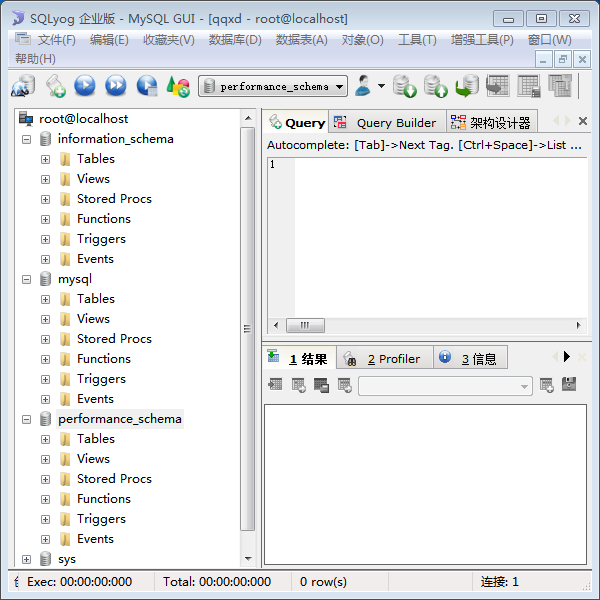Viewport: 600px width, 600px height.
Task: Open the user manager dropdown arrow
Action: click(381, 86)
